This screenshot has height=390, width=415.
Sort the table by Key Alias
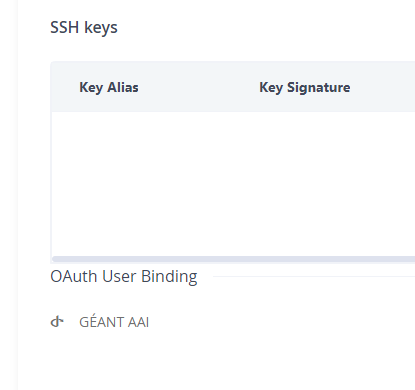pos(109,87)
